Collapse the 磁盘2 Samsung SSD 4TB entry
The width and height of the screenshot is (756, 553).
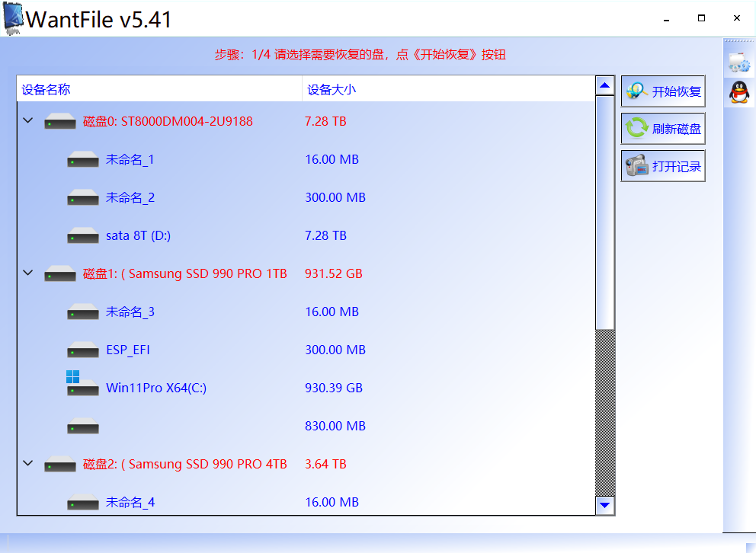(x=27, y=464)
